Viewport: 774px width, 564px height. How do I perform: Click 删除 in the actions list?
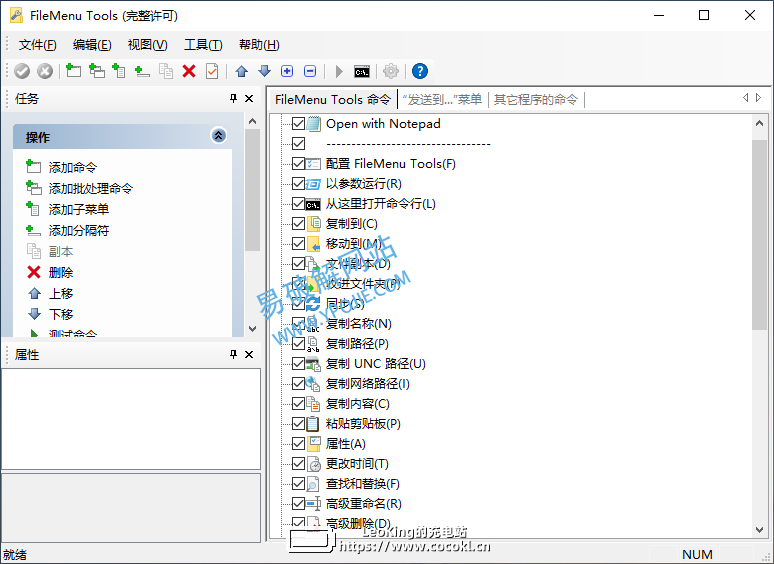(61, 272)
